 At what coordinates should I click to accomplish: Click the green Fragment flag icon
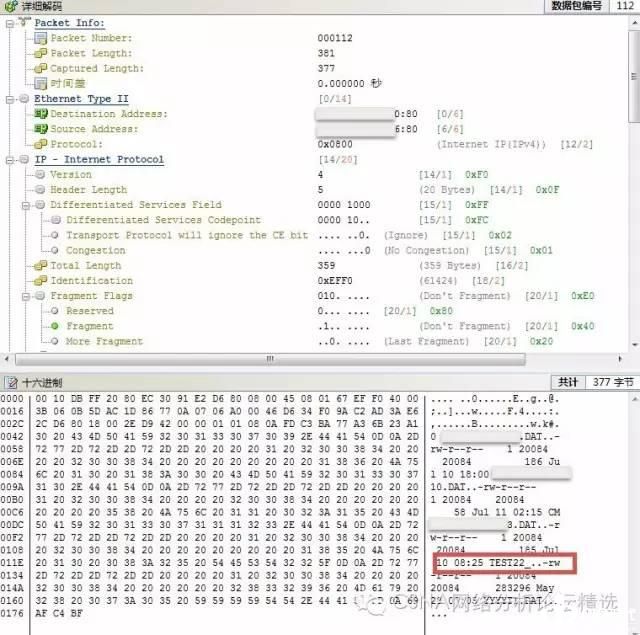(56, 327)
